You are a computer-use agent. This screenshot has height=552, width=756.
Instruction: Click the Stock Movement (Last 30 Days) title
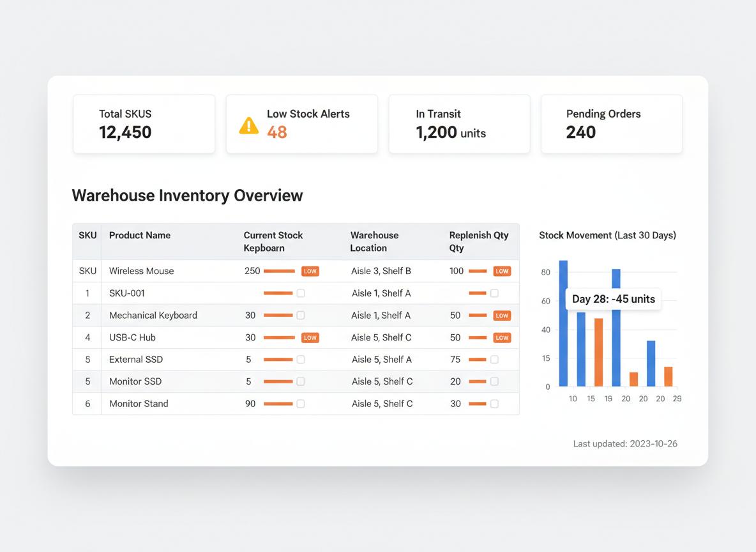tap(607, 236)
